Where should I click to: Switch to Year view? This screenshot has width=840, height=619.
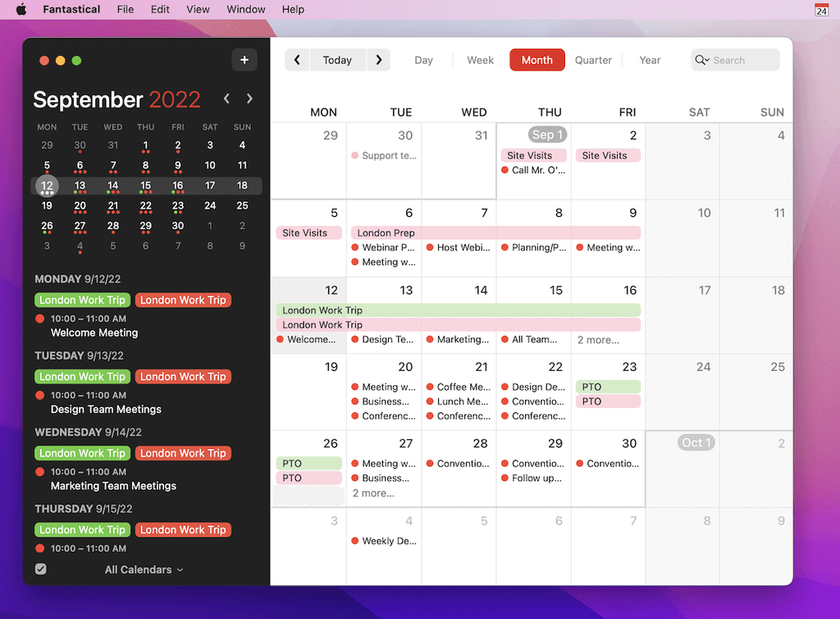point(650,59)
